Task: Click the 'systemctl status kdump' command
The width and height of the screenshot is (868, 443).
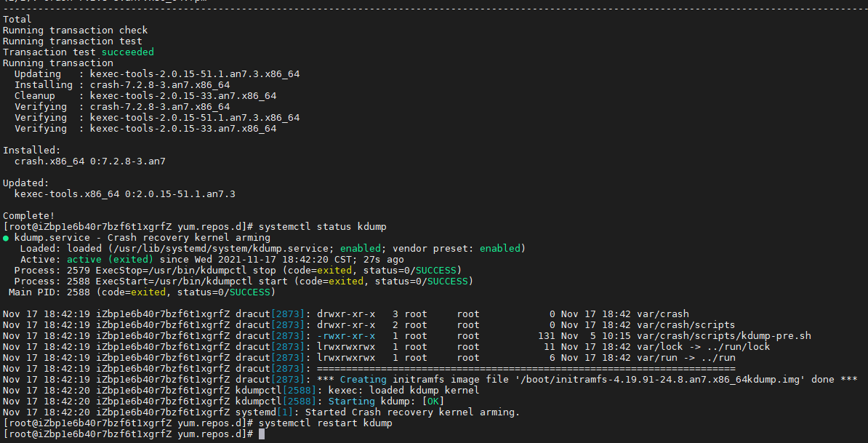Action: [x=322, y=227]
